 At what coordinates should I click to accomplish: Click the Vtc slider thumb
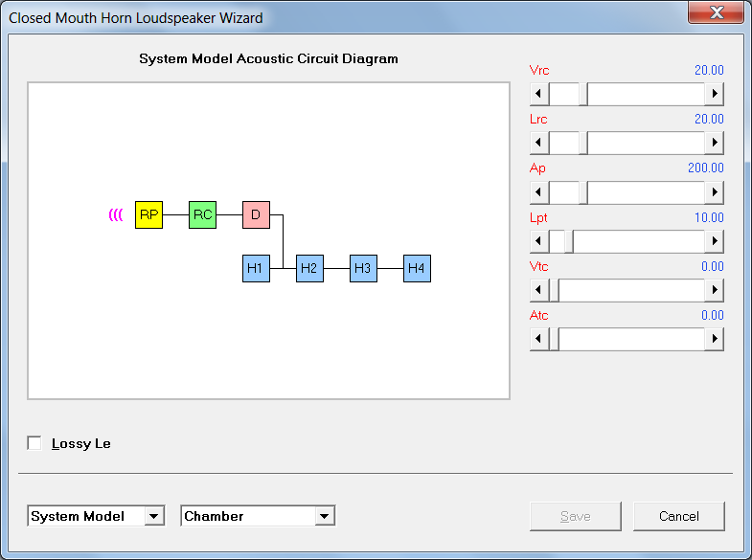(x=554, y=290)
